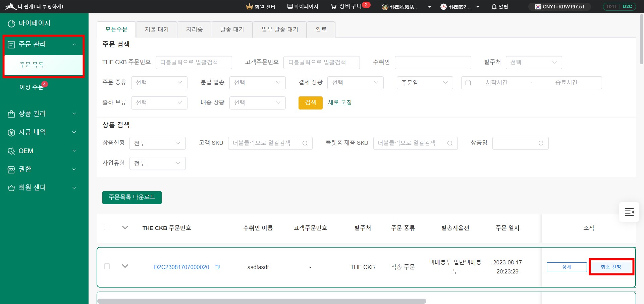Click the yellow 검색 button
Image resolution: width=644 pixels, height=304 pixels.
click(x=310, y=103)
